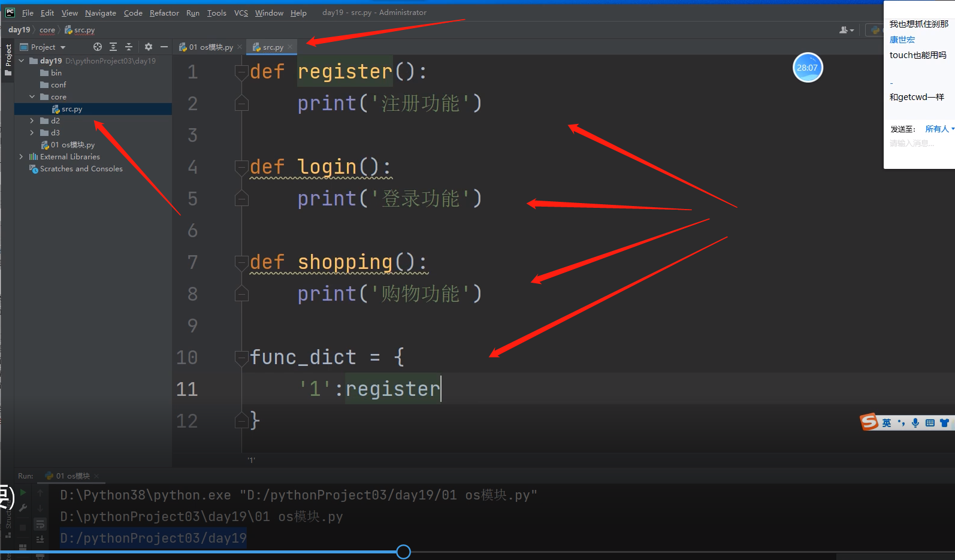Image resolution: width=955 pixels, height=560 pixels.
Task: Click the green Rerun arrow in Run panel
Action: [x=23, y=492]
